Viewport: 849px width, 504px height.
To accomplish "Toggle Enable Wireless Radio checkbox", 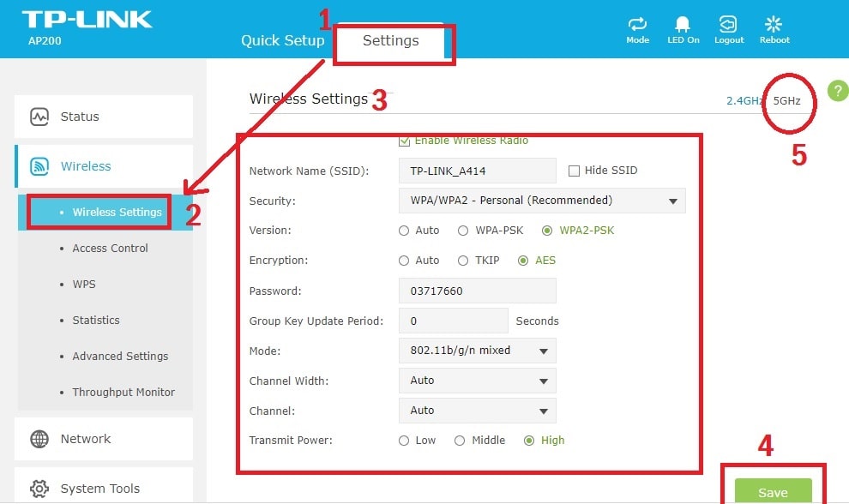I will (405, 141).
